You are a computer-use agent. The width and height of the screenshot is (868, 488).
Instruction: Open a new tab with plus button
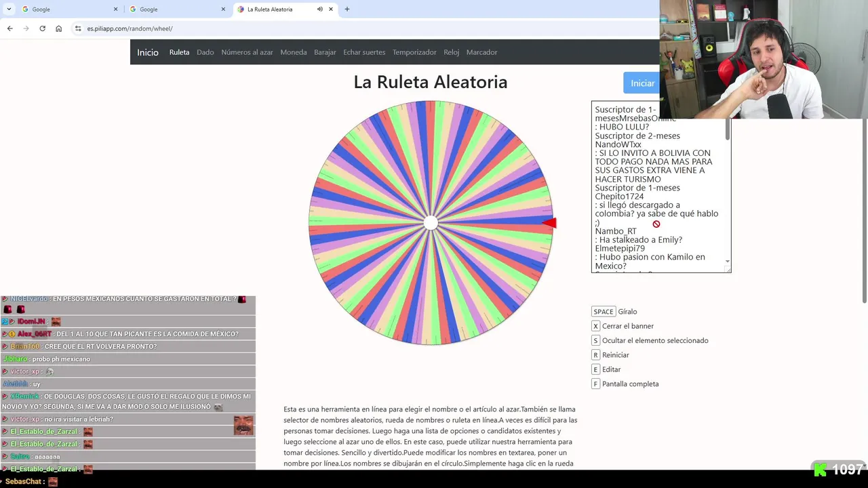(x=347, y=9)
